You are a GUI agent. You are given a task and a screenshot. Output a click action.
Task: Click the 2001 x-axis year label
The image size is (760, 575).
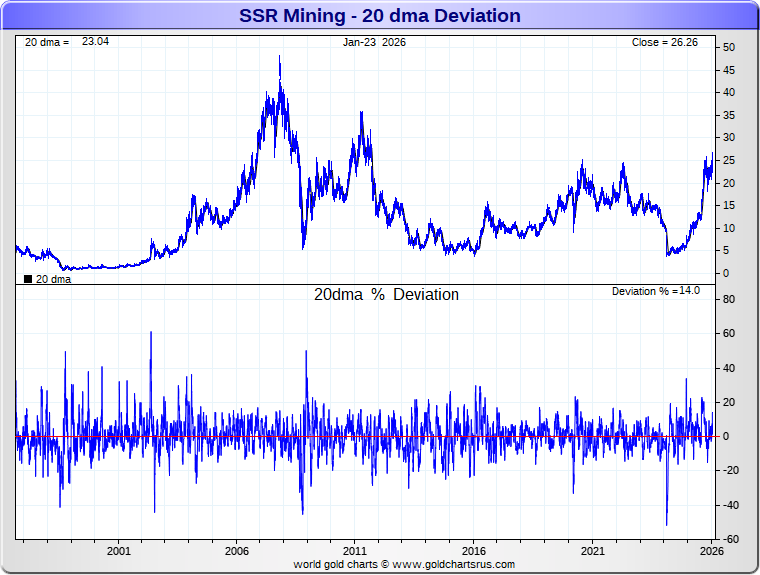coord(118,551)
